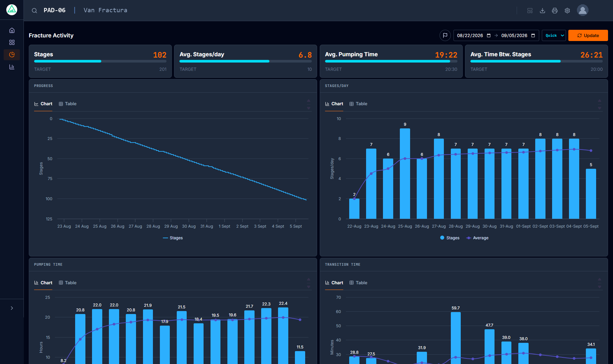Open the bar chart analytics sidebar icon

12,67
